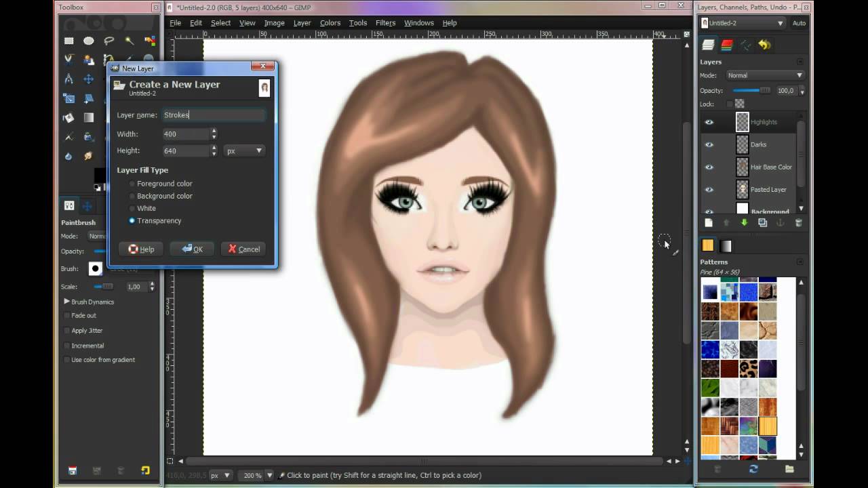Select the Rectangle Select tool in Toolbox
Viewport: 868px width, 488px height.
(x=68, y=41)
